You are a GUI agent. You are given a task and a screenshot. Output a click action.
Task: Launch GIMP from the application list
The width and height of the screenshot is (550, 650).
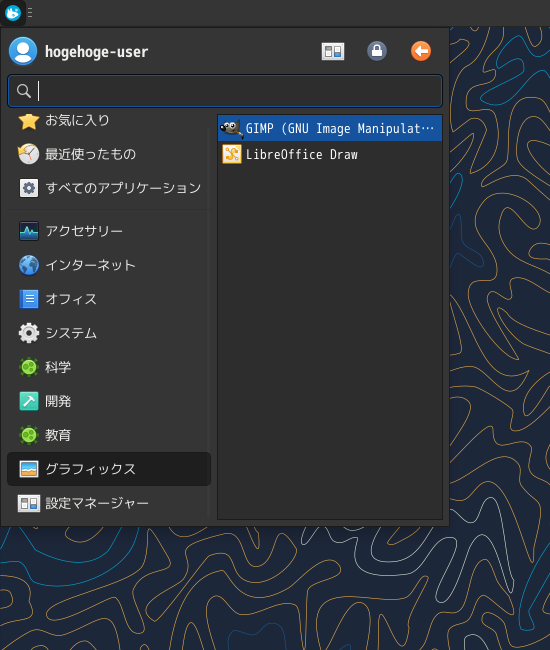click(x=330, y=129)
